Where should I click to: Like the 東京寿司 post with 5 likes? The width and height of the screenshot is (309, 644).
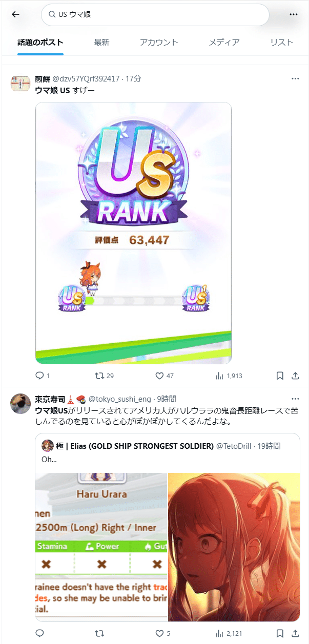[160, 634]
